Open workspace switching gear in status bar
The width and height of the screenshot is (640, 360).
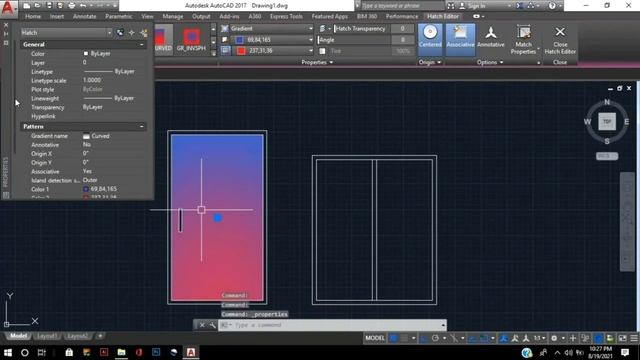point(554,338)
